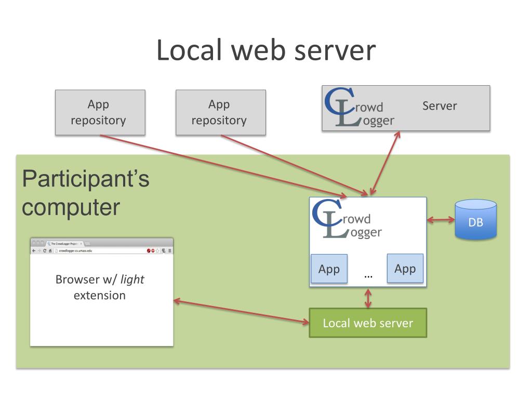
Task: Click the bookmark star in address bar
Action: (x=157, y=251)
